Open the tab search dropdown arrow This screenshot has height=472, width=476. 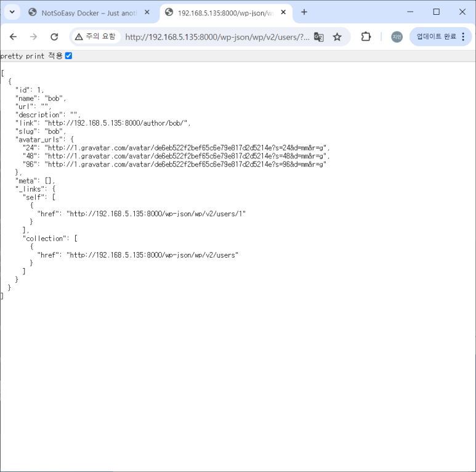[x=12, y=12]
